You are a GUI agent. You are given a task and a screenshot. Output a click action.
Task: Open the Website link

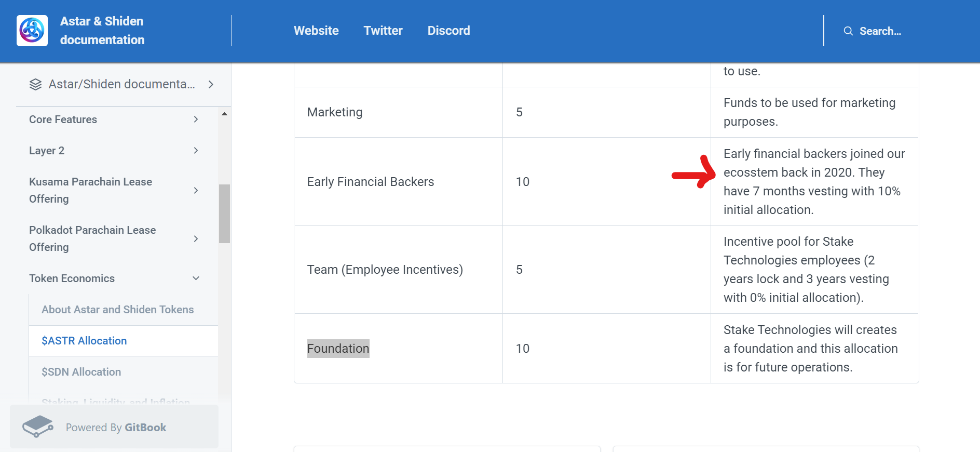(316, 31)
